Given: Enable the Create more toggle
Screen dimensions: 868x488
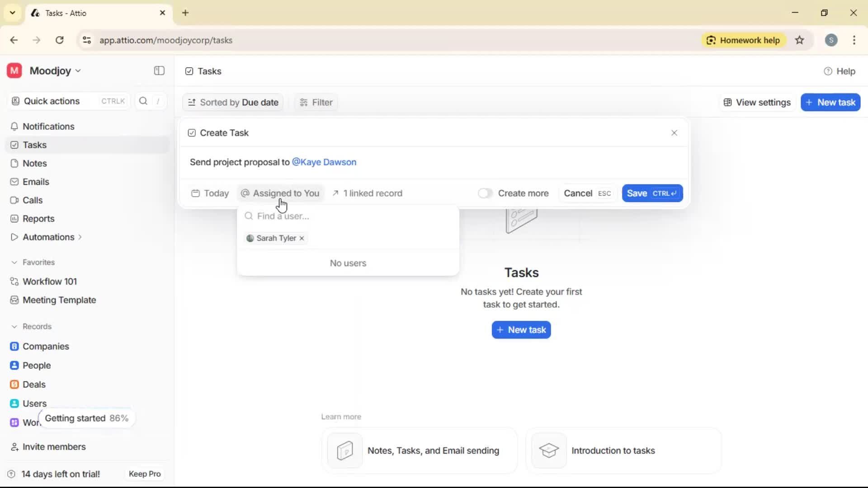Looking at the screenshot, I should click(x=485, y=193).
